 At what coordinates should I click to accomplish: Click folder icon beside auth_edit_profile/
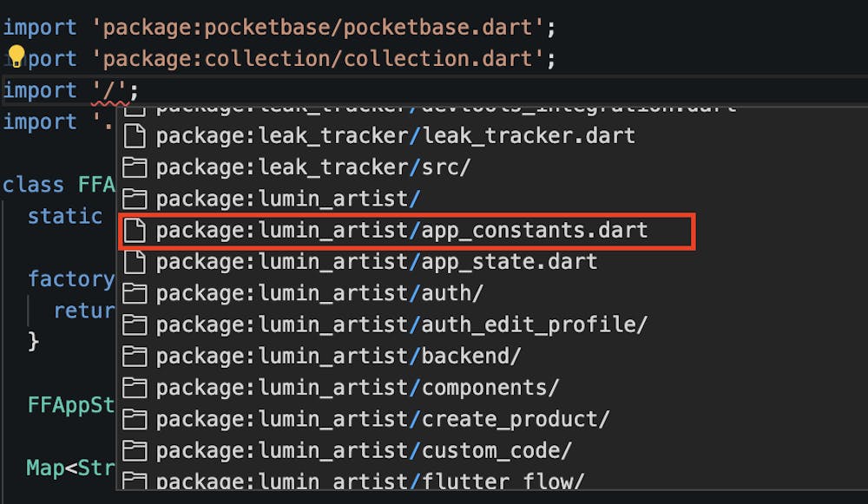(x=134, y=324)
